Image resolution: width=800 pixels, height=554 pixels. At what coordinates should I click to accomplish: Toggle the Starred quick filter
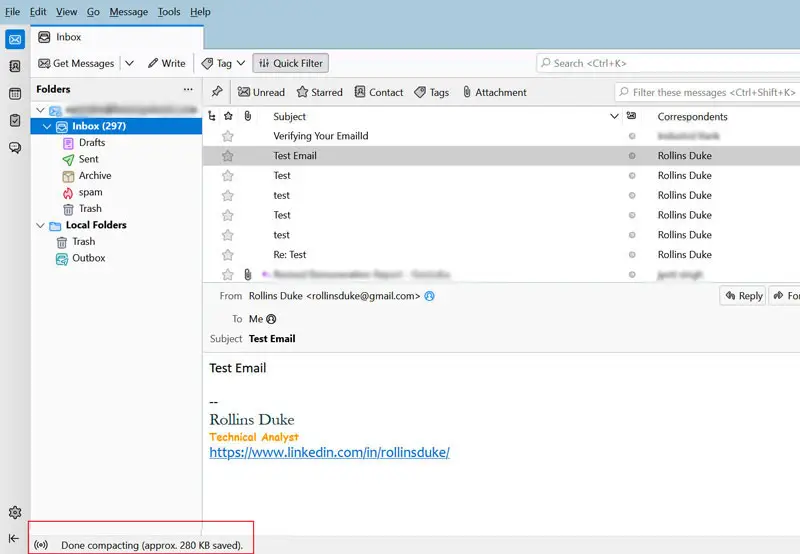(x=319, y=92)
